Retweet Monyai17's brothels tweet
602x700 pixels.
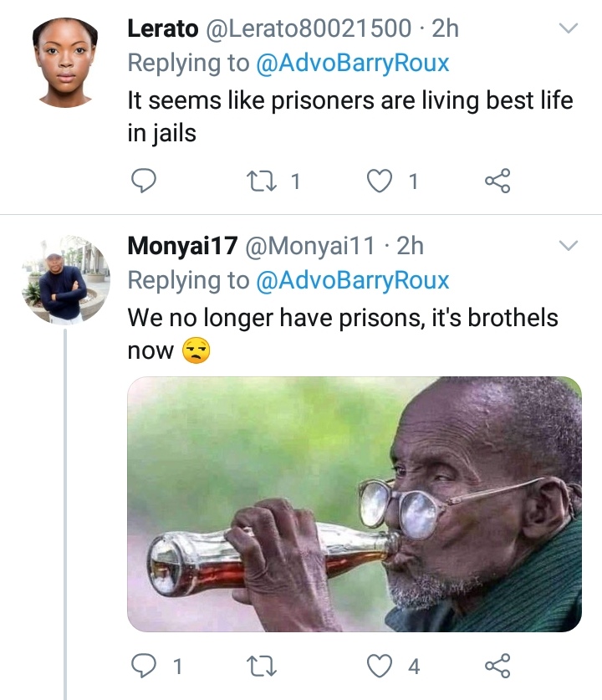coord(259,666)
